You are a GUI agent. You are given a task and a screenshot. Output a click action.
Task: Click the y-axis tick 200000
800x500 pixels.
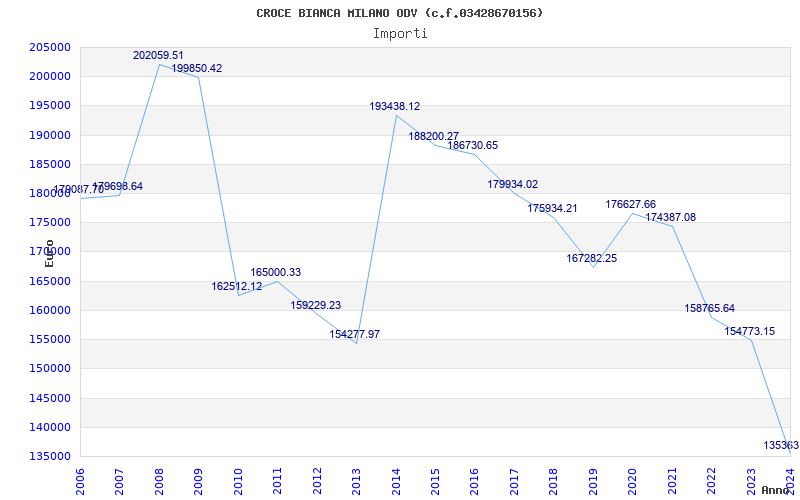50,77
